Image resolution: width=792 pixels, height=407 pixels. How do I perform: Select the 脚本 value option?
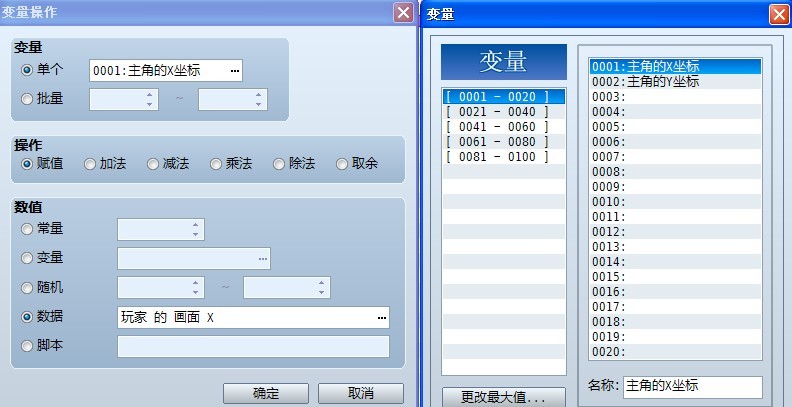27,346
